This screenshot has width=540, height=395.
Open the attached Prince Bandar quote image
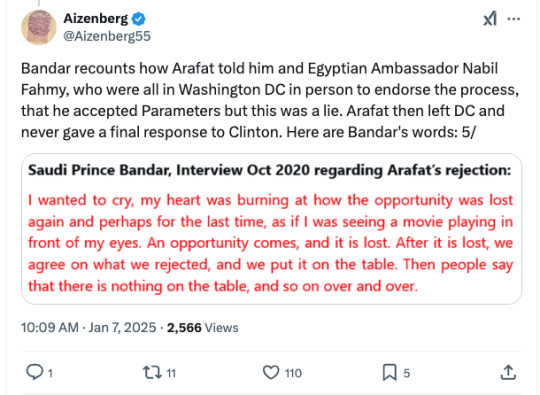tap(271, 229)
